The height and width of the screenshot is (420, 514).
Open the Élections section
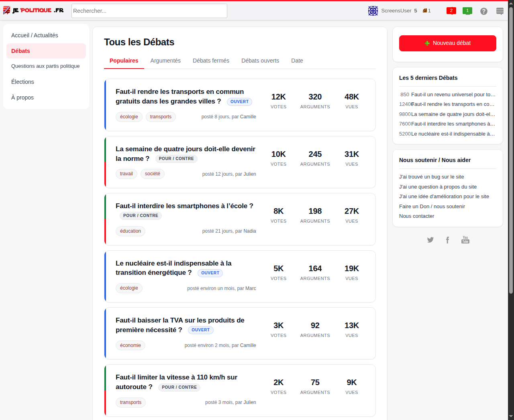click(46, 82)
